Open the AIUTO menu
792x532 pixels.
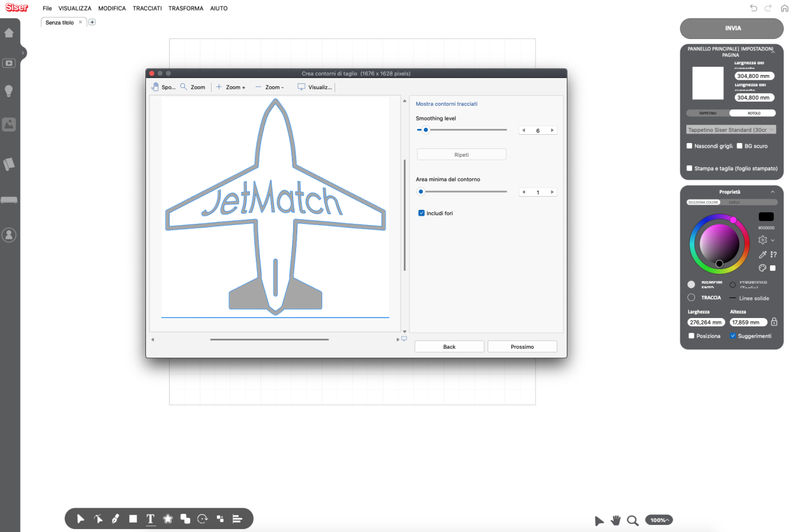click(x=219, y=8)
